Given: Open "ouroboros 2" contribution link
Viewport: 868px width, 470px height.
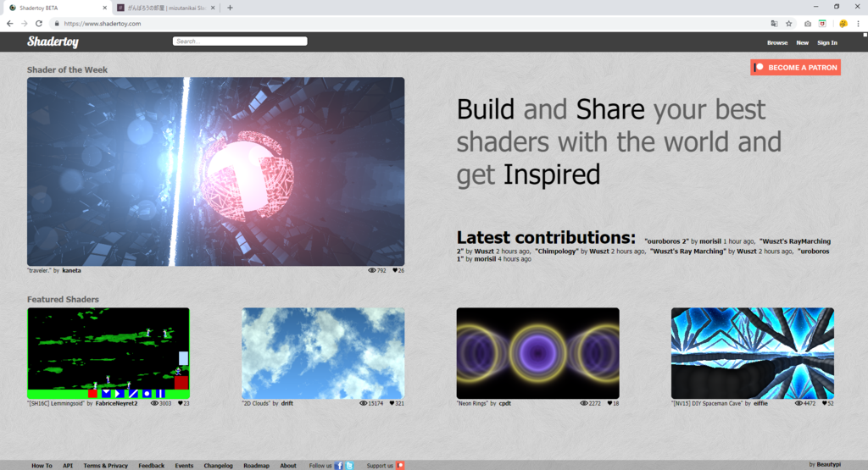Looking at the screenshot, I should point(666,241).
